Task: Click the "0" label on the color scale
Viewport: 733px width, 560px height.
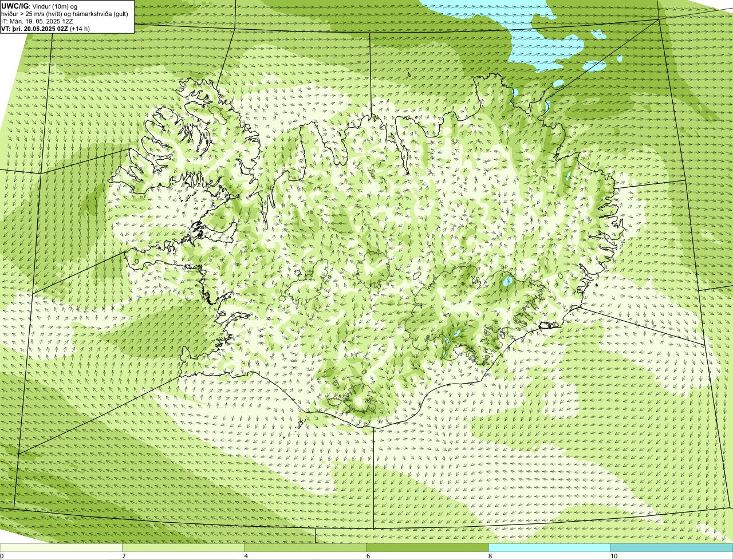Action: click(2, 556)
